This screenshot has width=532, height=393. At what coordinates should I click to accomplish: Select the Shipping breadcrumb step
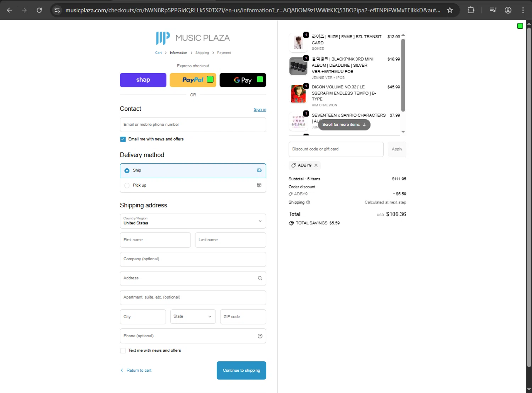click(202, 53)
